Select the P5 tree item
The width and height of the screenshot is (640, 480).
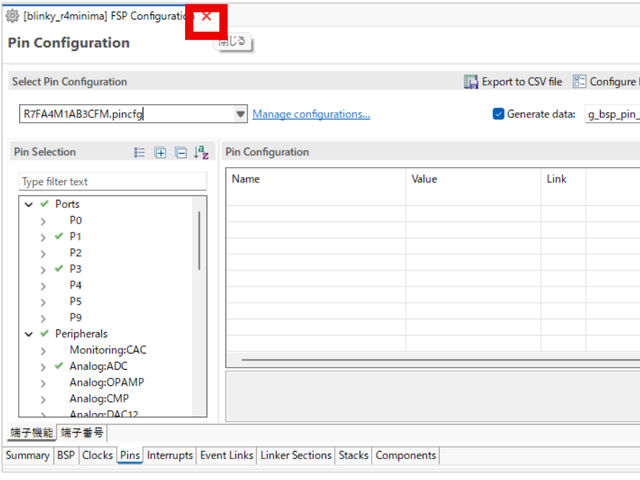pos(76,301)
